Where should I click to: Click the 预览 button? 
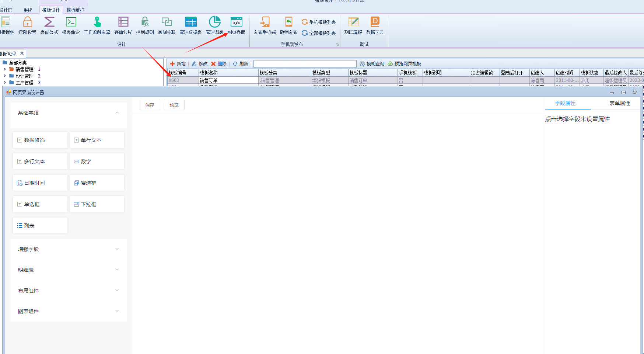click(x=174, y=105)
